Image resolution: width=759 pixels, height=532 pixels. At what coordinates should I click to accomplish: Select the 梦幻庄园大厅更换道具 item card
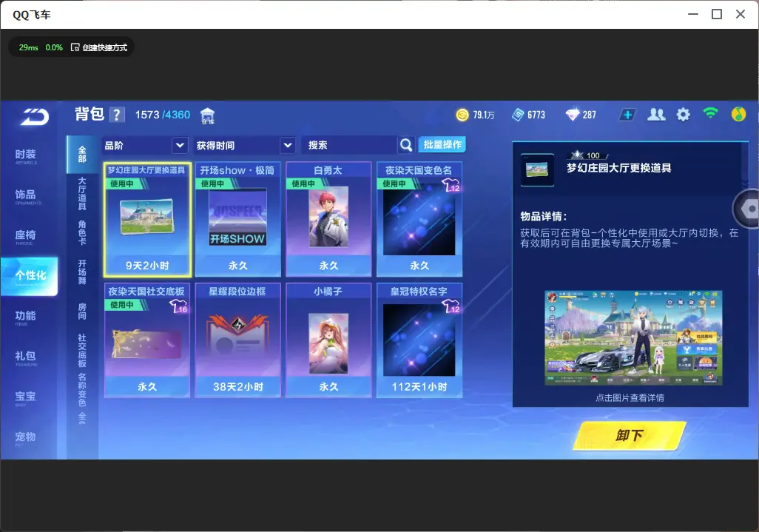tap(147, 219)
